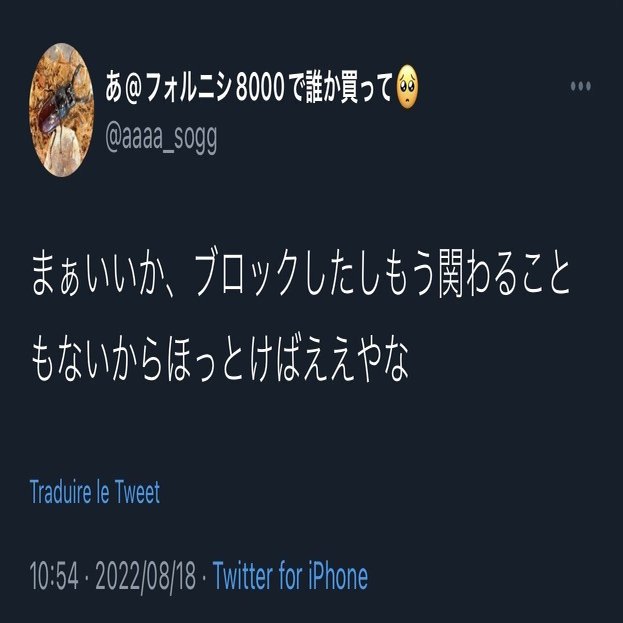
Task: Tap the second tweet line もないからほっとけばええやな
Action: [x=220, y=360]
